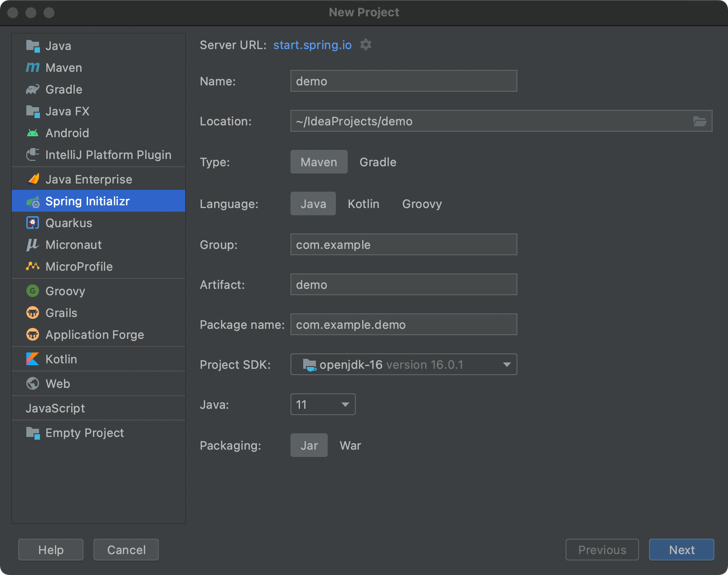Click the Name input field
This screenshot has width=728, height=575.
coord(404,81)
